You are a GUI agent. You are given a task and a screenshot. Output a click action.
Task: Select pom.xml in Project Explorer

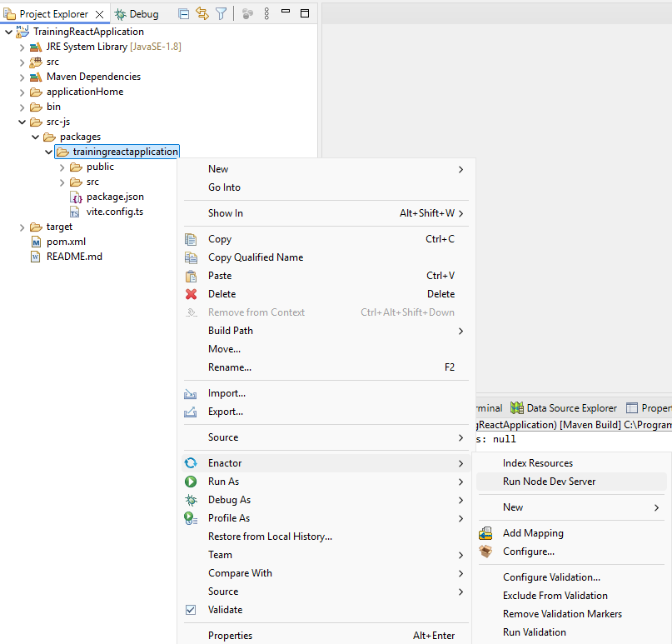(x=65, y=242)
